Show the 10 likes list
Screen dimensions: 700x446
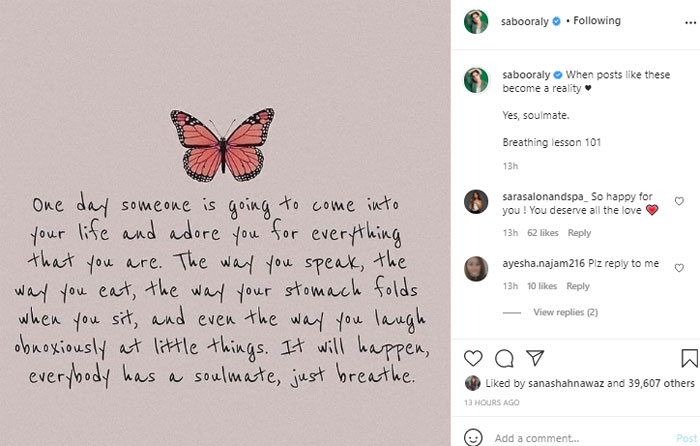click(x=543, y=286)
